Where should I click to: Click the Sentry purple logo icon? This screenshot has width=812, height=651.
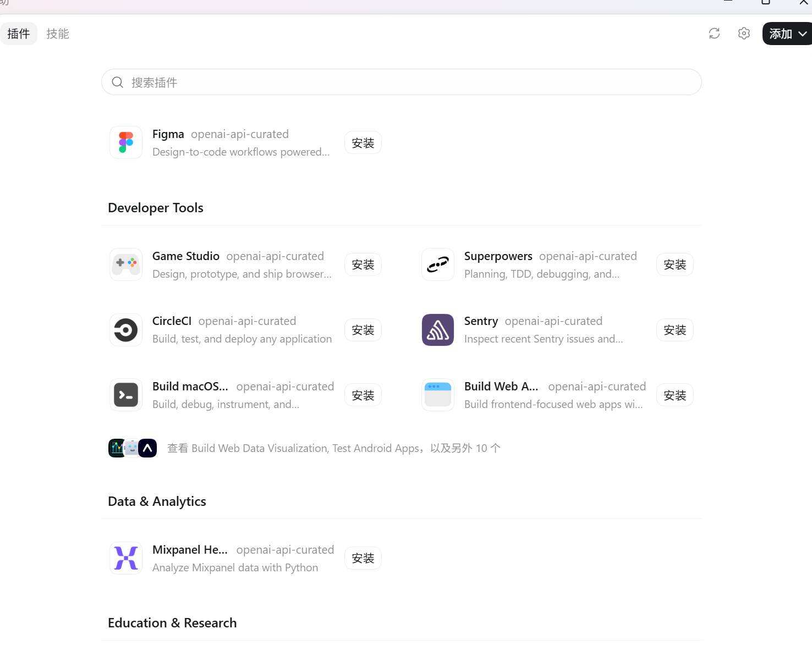[x=438, y=330]
